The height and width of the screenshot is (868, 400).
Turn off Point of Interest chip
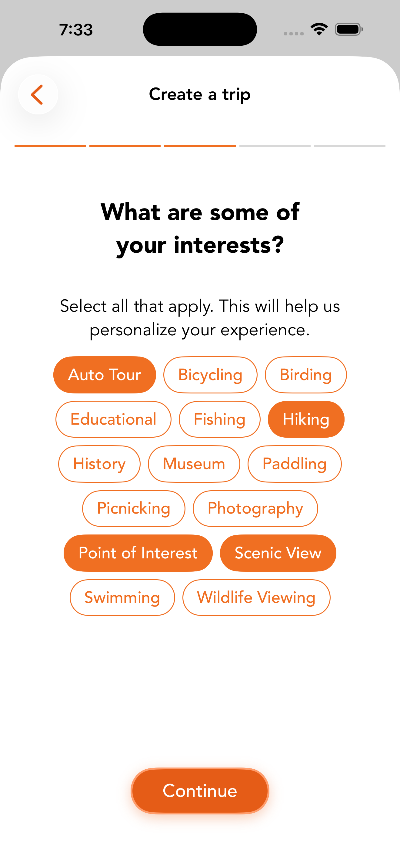click(138, 553)
